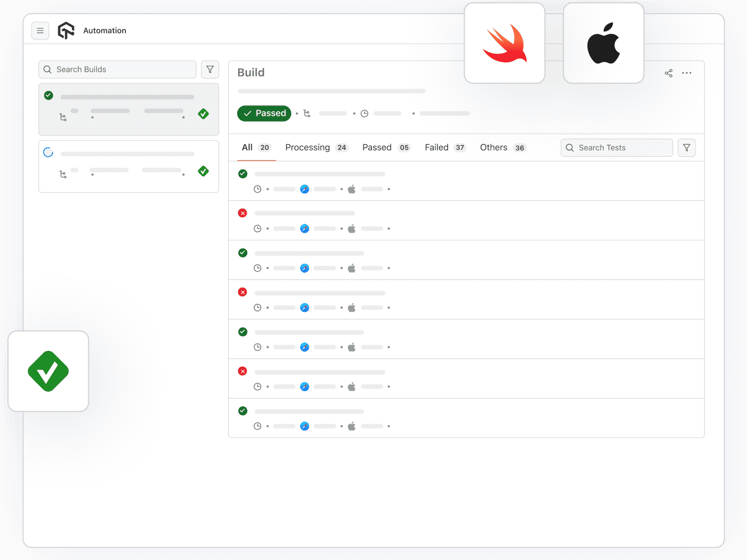Click the Safari icon on the first test row
The image size is (747, 560).
(x=305, y=189)
